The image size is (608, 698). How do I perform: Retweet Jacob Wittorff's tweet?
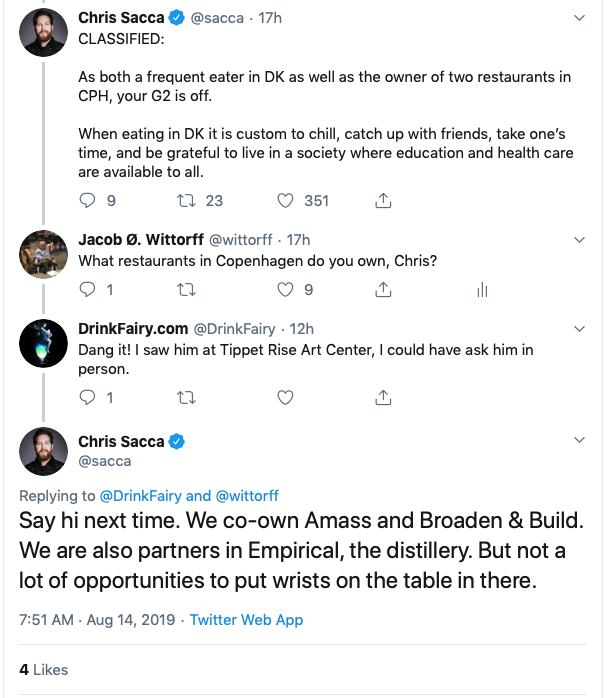tap(185, 290)
